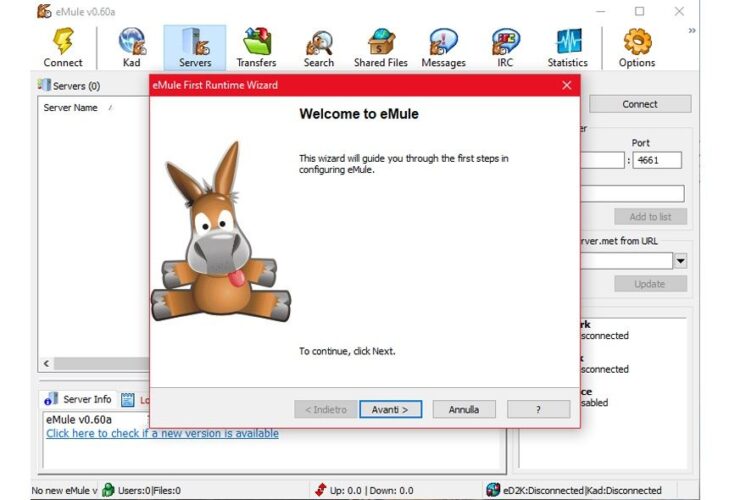Viewport: 740px width, 500px height.
Task: Expand the toolbar overflow chevron
Action: click(692, 31)
